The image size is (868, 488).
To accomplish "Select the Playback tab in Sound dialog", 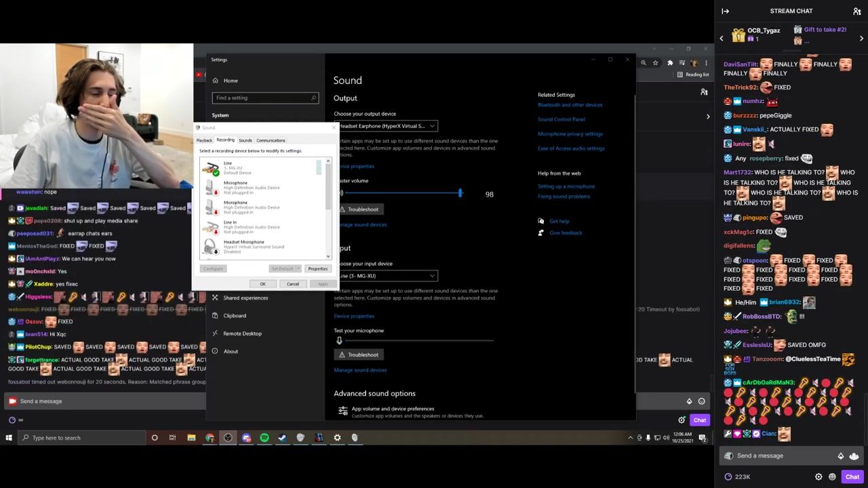I will [x=204, y=140].
